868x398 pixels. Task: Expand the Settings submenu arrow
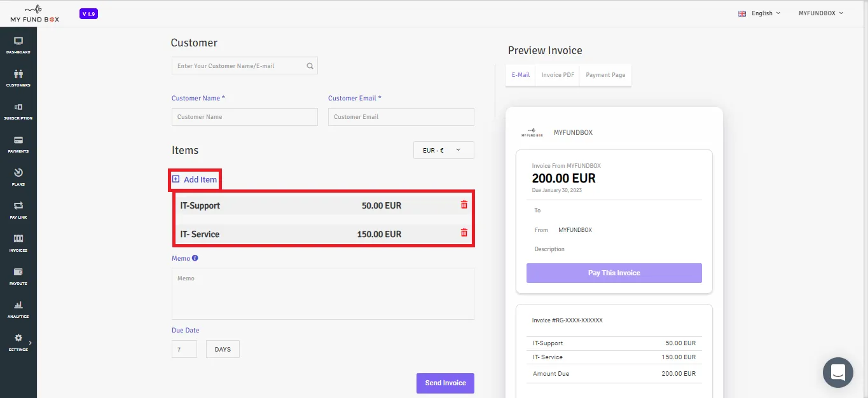click(x=30, y=343)
